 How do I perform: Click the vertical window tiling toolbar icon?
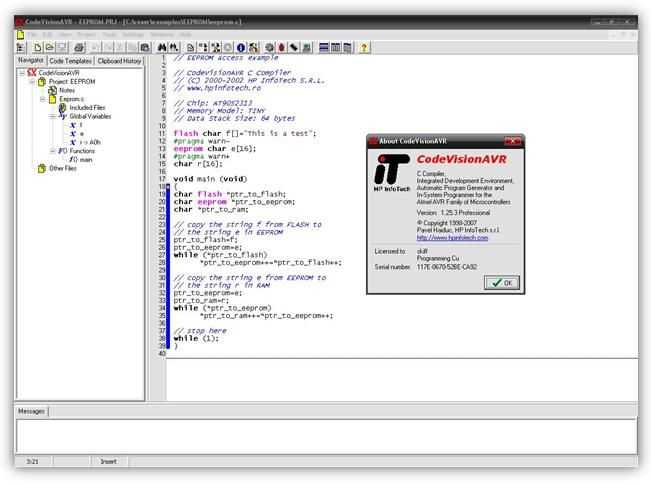336,48
